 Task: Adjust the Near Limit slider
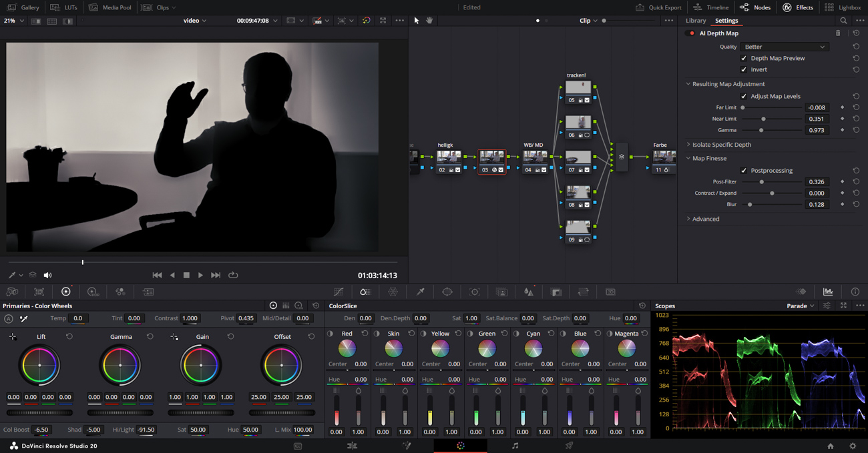pyautogui.click(x=763, y=119)
